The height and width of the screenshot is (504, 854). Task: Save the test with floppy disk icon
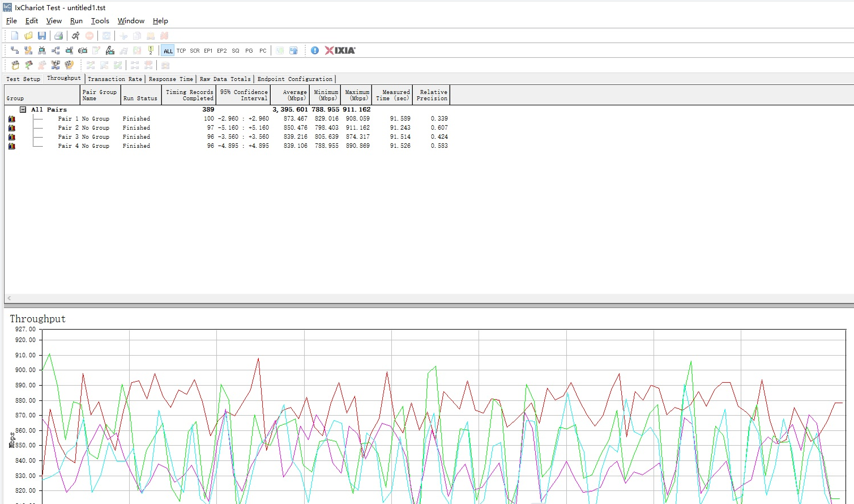coord(42,36)
